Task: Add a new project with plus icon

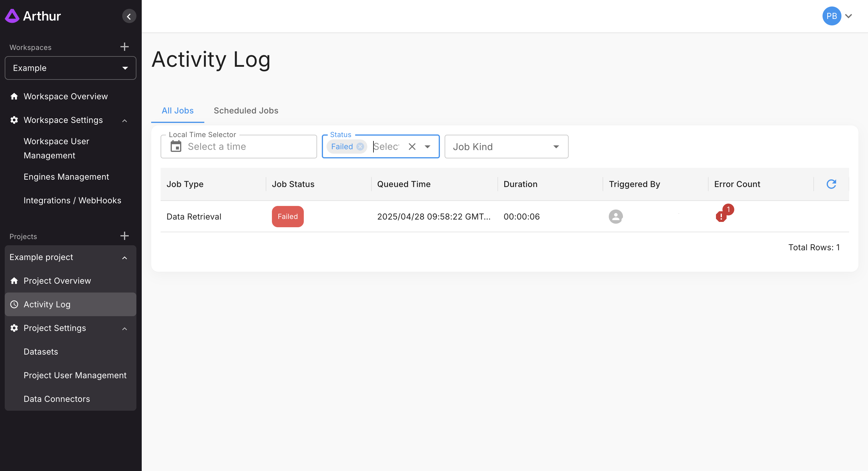Action: click(x=124, y=236)
